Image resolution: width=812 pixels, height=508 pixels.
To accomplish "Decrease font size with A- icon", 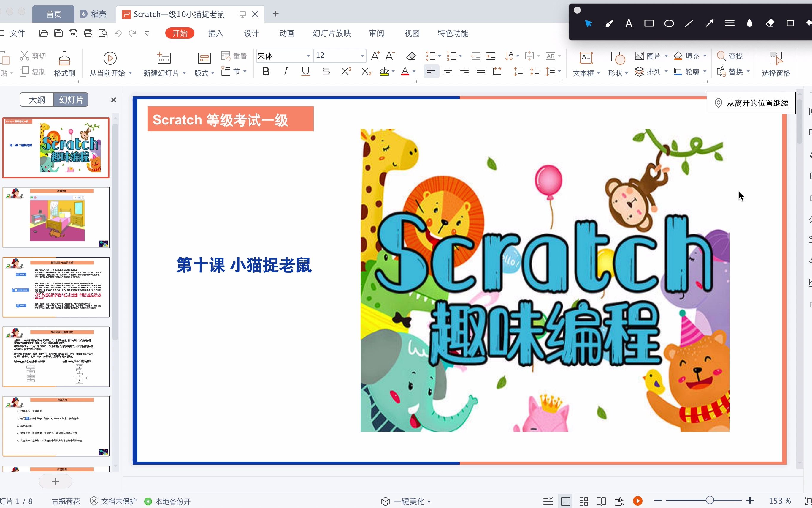I will pyautogui.click(x=390, y=56).
